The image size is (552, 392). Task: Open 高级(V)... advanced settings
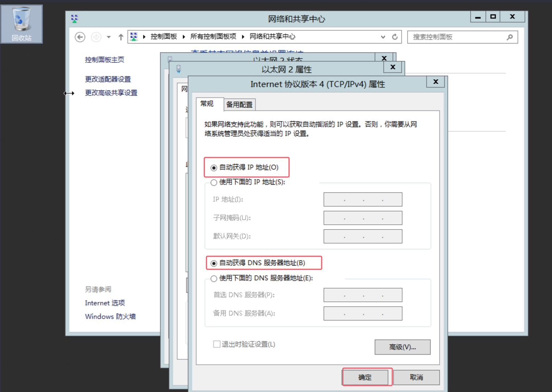[402, 347]
